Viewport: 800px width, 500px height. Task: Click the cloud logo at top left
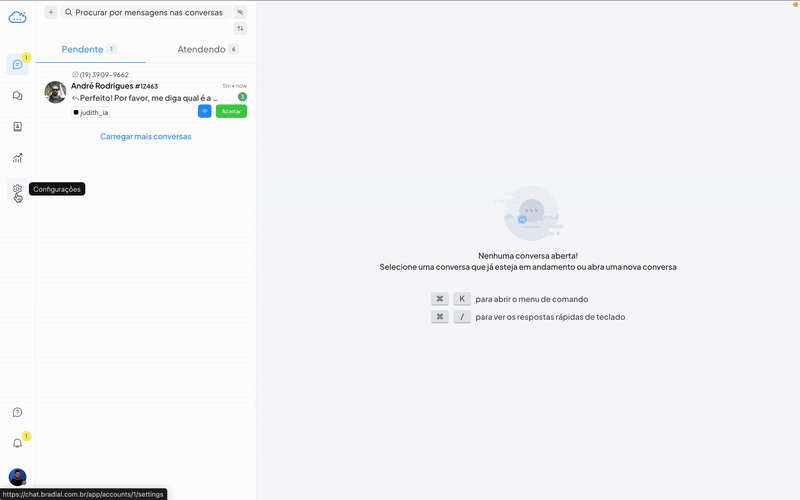pos(17,16)
